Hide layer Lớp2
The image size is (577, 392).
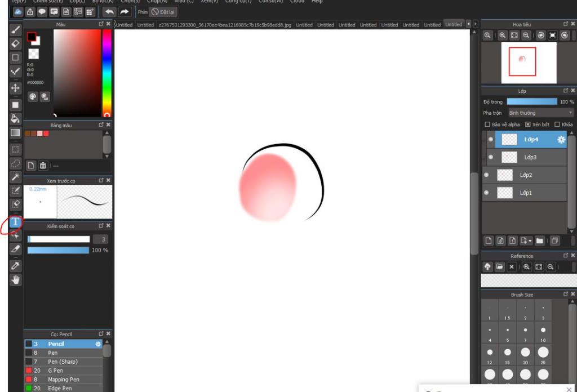[486, 175]
